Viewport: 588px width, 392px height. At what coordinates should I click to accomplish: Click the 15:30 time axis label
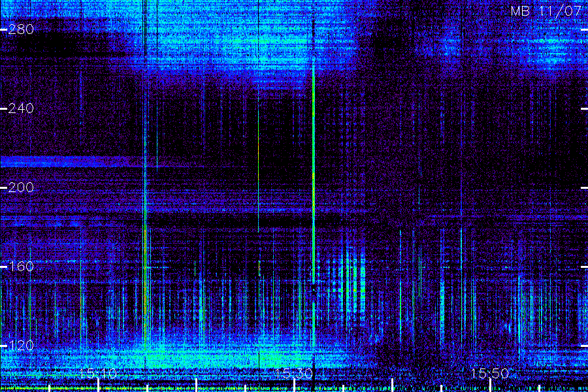(x=293, y=374)
